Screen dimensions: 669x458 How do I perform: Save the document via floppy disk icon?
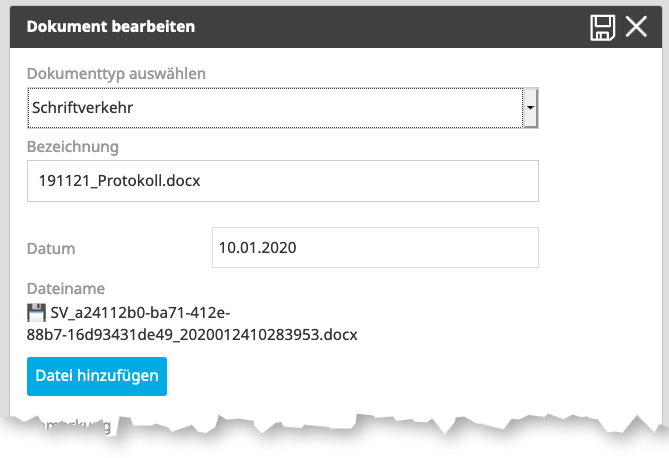click(x=603, y=27)
